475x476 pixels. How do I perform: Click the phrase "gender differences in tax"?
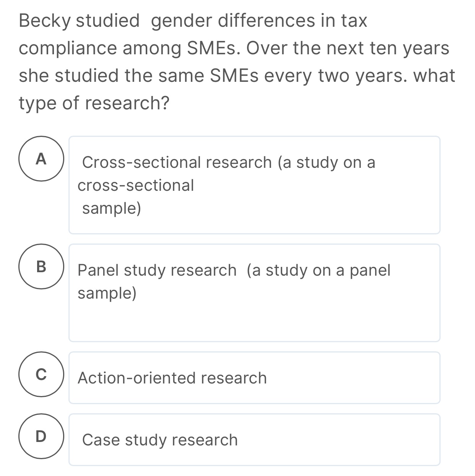(259, 21)
